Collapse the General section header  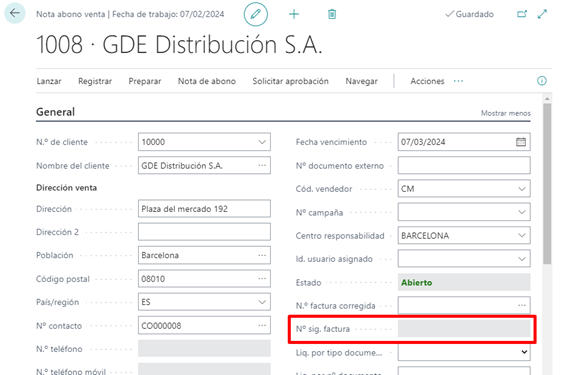(55, 112)
